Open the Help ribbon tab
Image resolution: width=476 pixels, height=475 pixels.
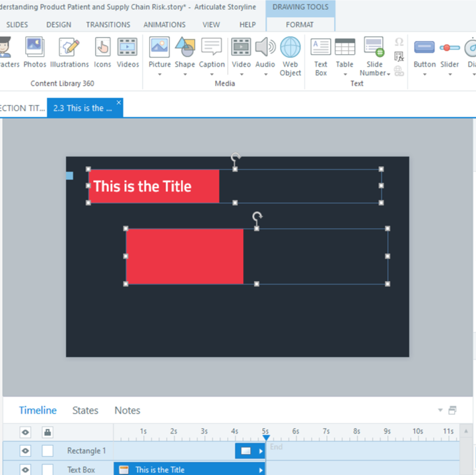coord(248,24)
